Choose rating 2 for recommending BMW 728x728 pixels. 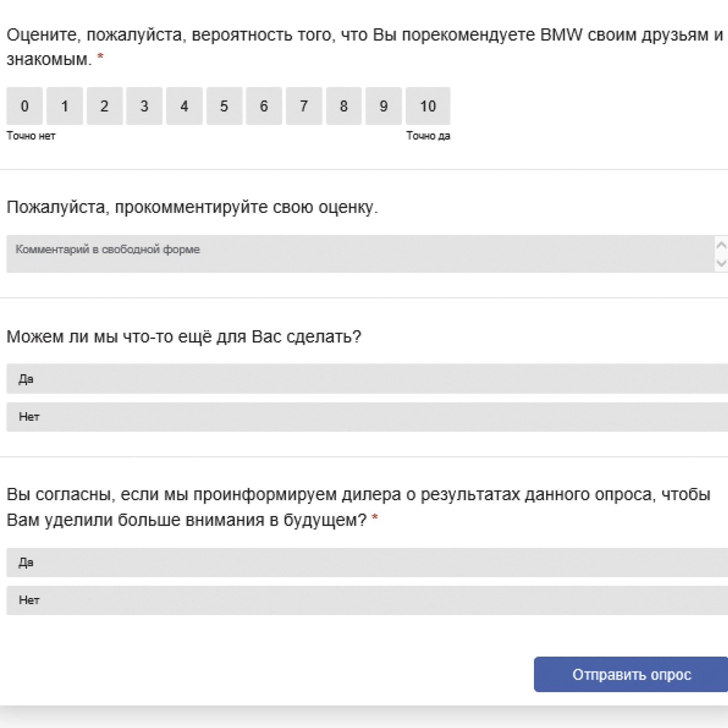[105, 106]
